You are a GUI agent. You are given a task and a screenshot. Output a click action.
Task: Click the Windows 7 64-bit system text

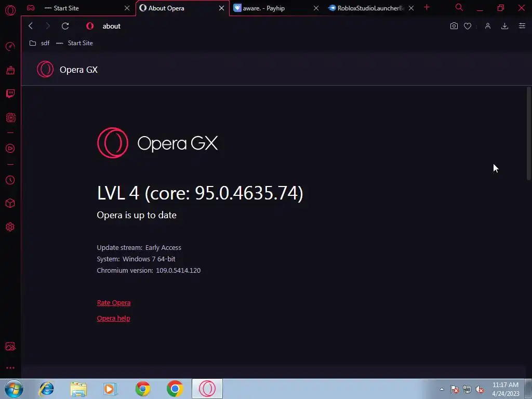point(149,259)
